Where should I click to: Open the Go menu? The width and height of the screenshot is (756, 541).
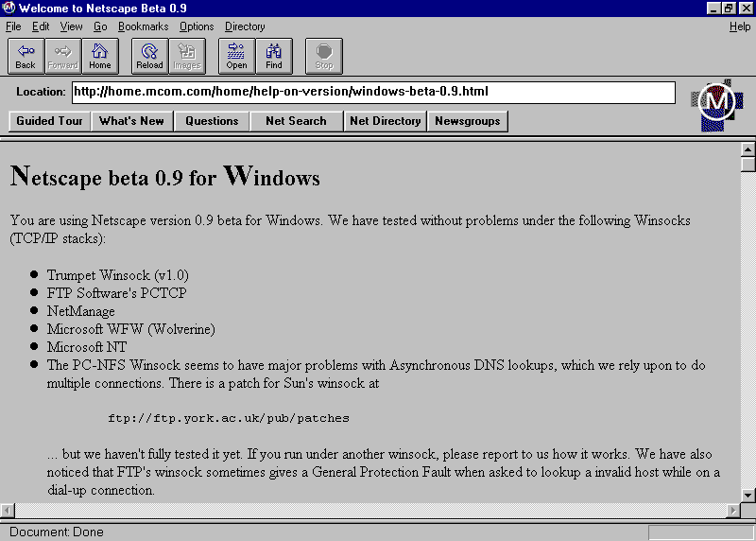point(100,26)
